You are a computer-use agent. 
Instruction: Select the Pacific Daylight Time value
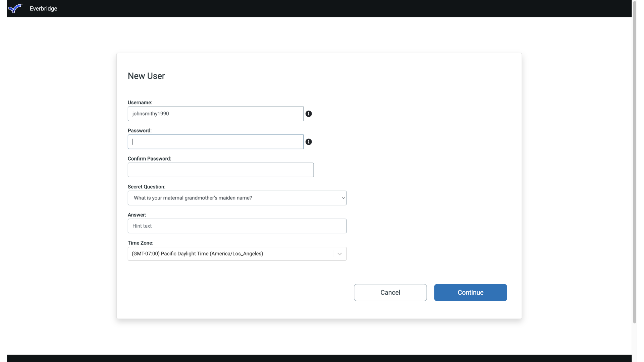pos(197,254)
